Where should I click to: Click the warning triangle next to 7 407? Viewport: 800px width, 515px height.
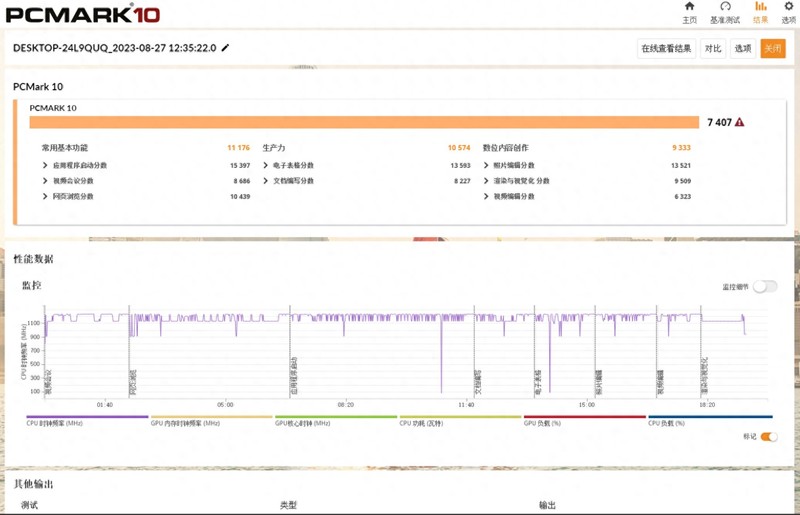tap(739, 122)
